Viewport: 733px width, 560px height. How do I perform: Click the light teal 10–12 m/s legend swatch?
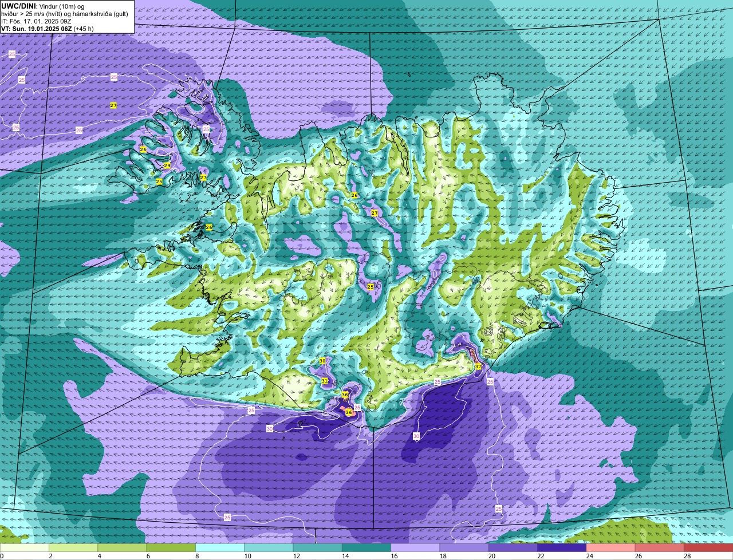point(269,547)
